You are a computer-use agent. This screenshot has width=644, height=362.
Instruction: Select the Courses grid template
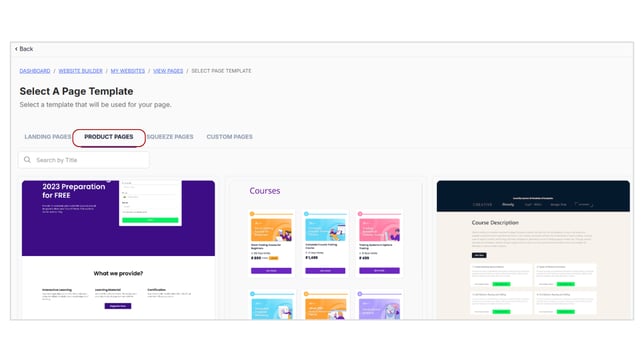click(326, 250)
